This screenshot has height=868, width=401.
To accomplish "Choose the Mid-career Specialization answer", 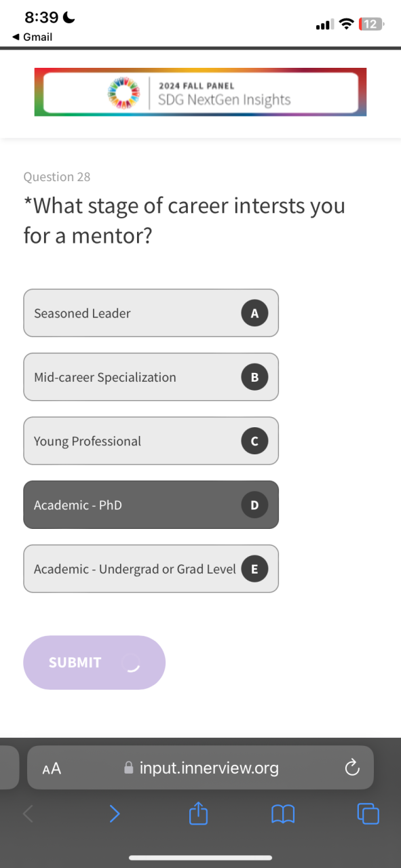I will tap(151, 376).
